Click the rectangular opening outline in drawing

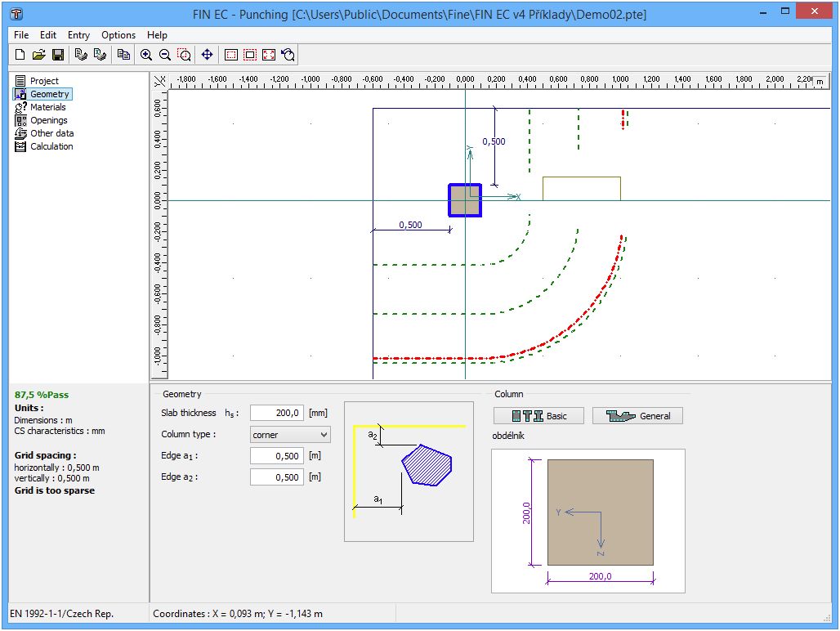click(582, 189)
